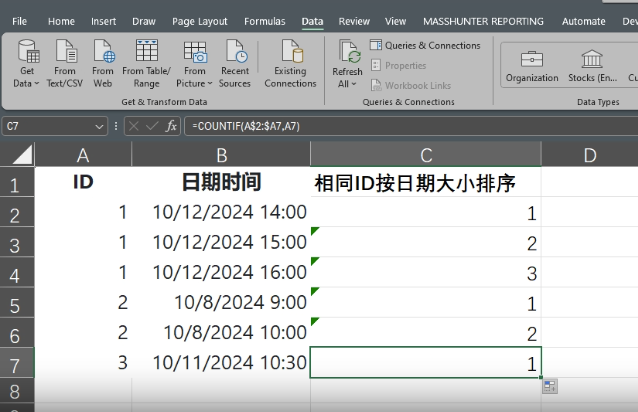Switch to the Page Layout tab

pyautogui.click(x=199, y=21)
